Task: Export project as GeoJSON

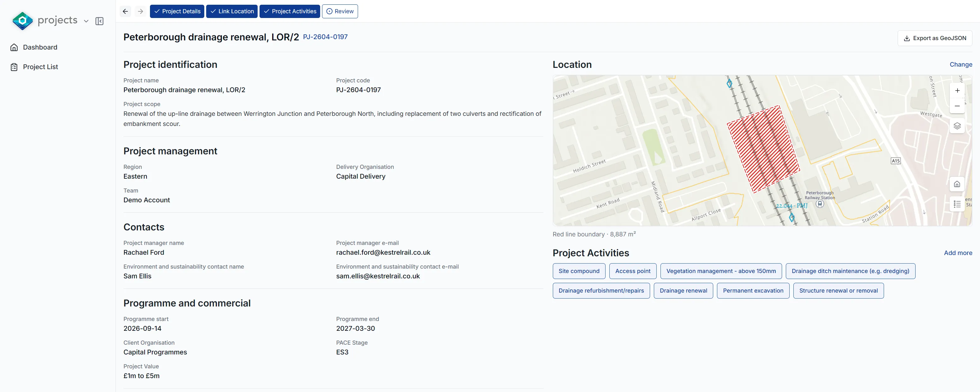Action: (935, 38)
